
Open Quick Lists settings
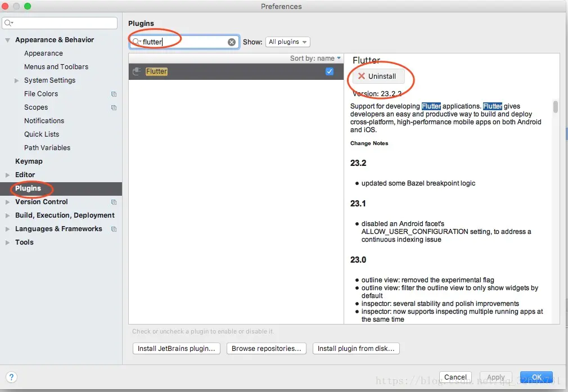42,134
